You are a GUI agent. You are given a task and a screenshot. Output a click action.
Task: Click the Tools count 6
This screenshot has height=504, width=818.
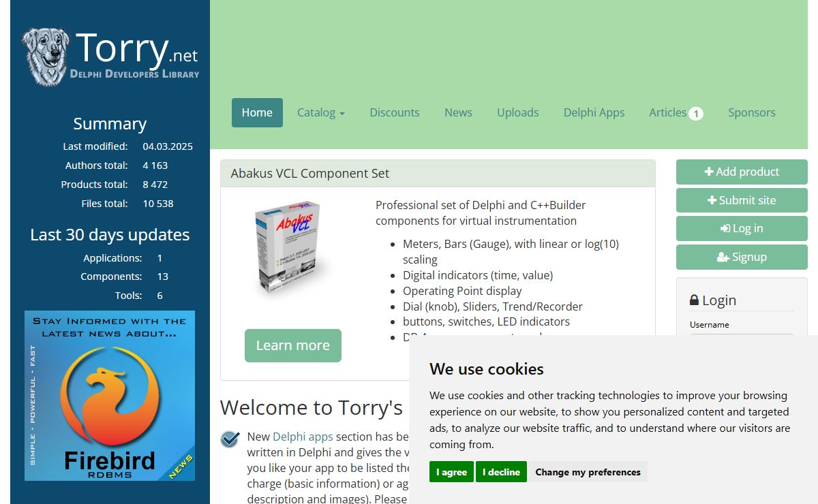[x=160, y=296]
